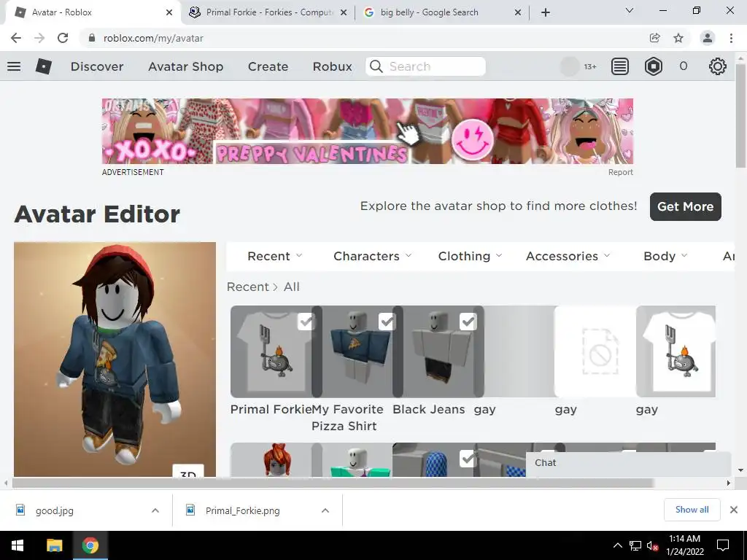Viewport: 747px width, 560px height.
Task: Open Windows notification center
Action: [723, 545]
